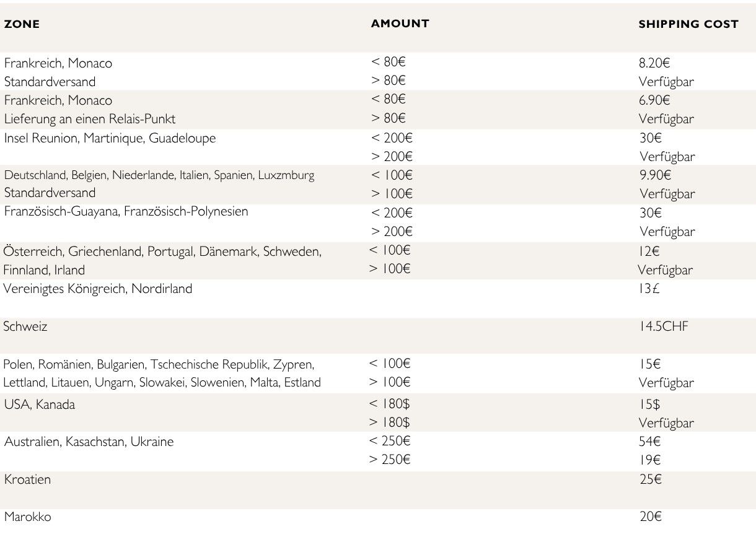Select the Vereinigtes Königreich, Nordirland row
This screenshot has height=542, width=756.
(98, 289)
